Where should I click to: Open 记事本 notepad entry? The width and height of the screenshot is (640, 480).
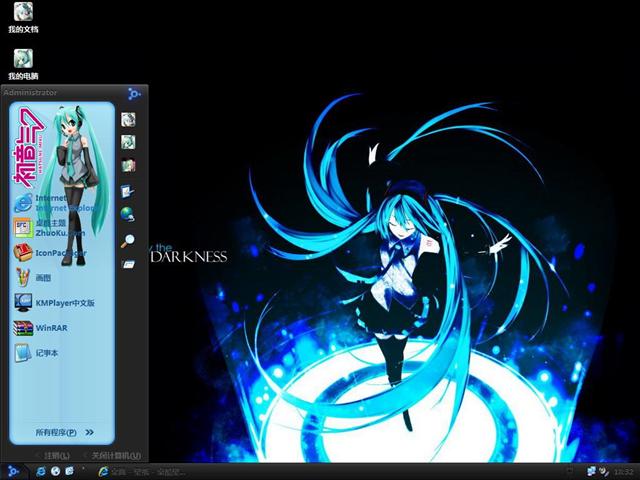(37, 353)
